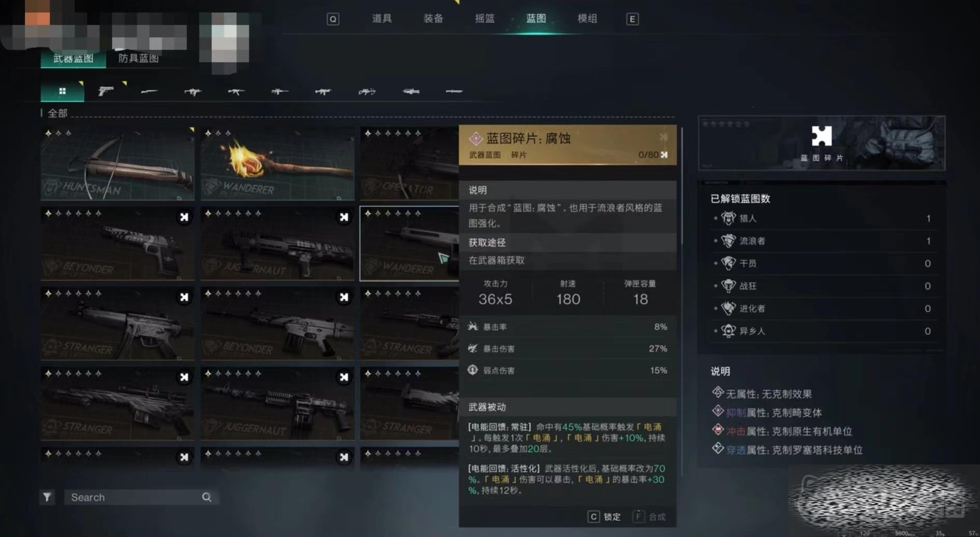Select 流浪者 row in unlocked list

click(822, 241)
